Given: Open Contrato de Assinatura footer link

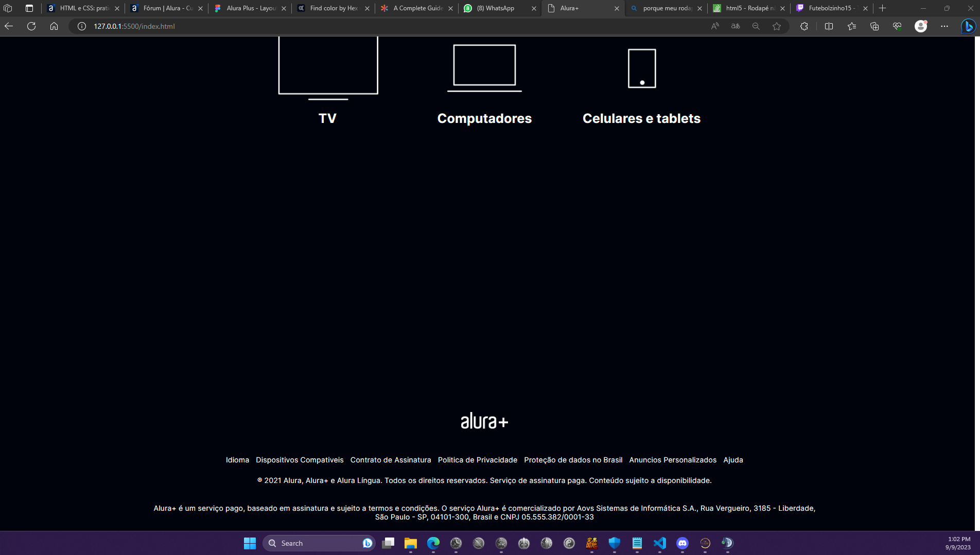Looking at the screenshot, I should 391,460.
